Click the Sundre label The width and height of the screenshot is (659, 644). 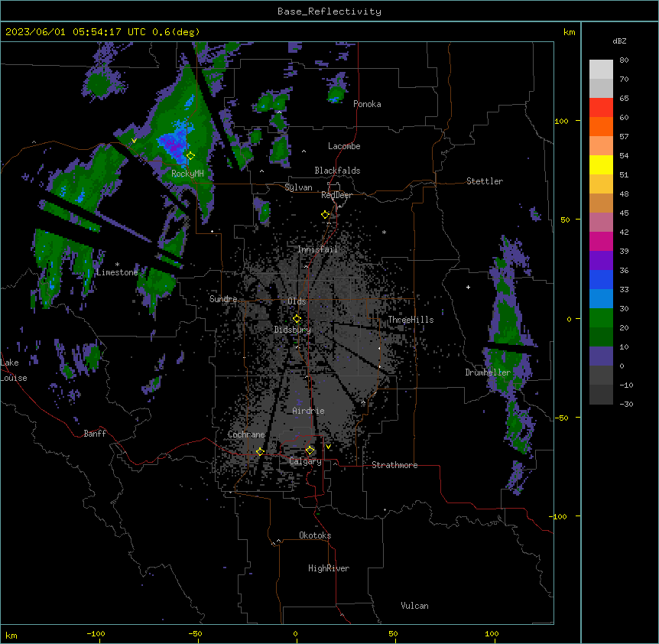click(223, 299)
